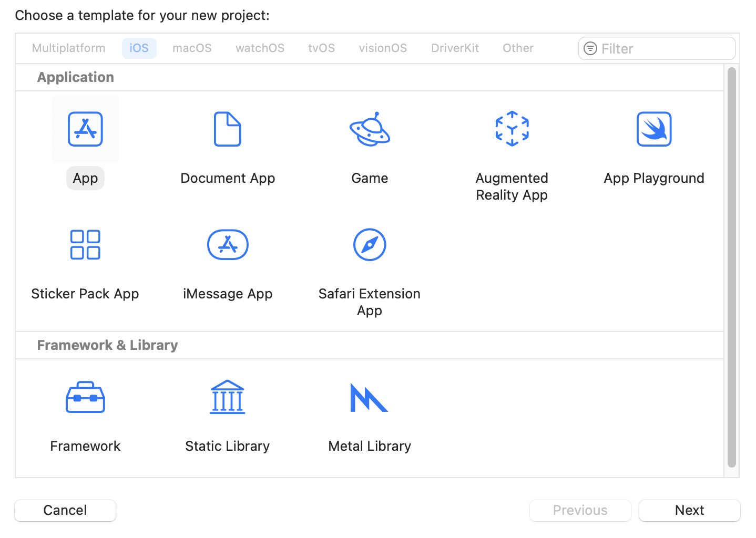This screenshot has width=756, height=538.
Task: Switch to the DriverKit tab
Action: 455,48
